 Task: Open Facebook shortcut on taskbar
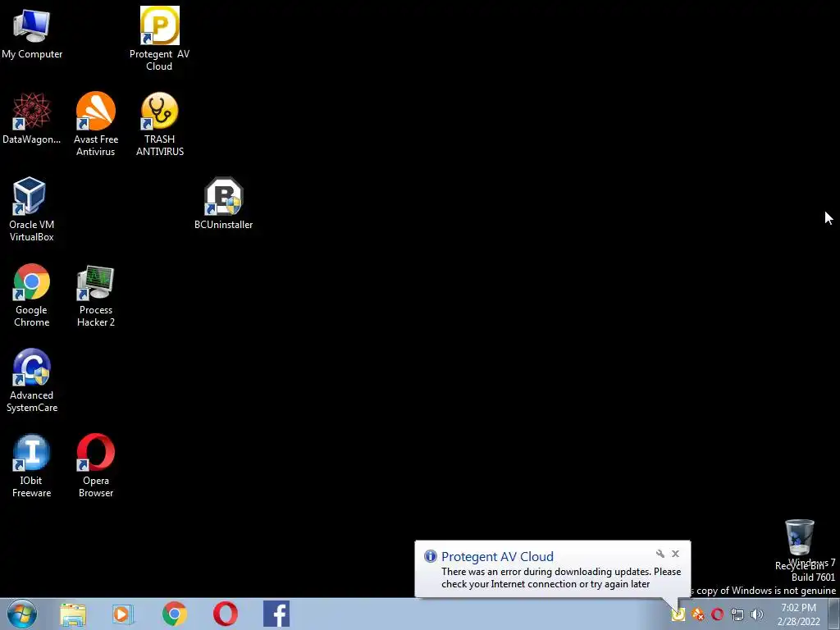coord(276,614)
